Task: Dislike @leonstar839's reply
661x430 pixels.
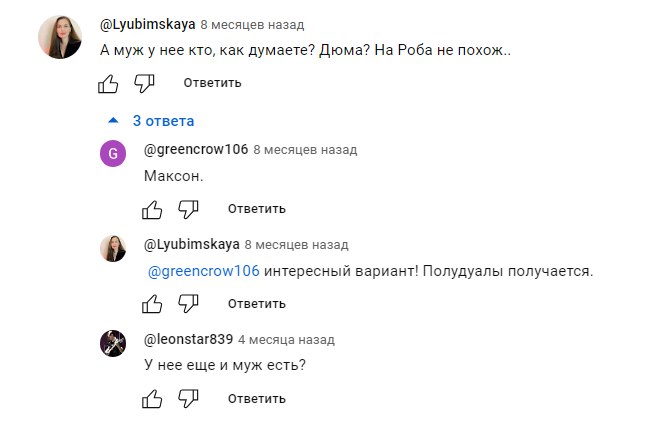Action: pyautogui.click(x=188, y=399)
